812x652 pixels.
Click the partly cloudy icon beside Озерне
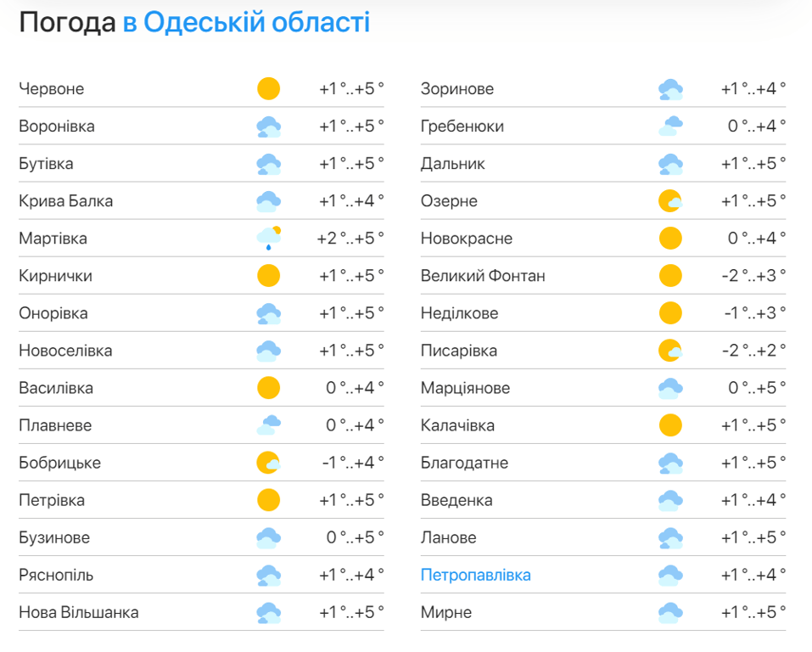(x=670, y=201)
